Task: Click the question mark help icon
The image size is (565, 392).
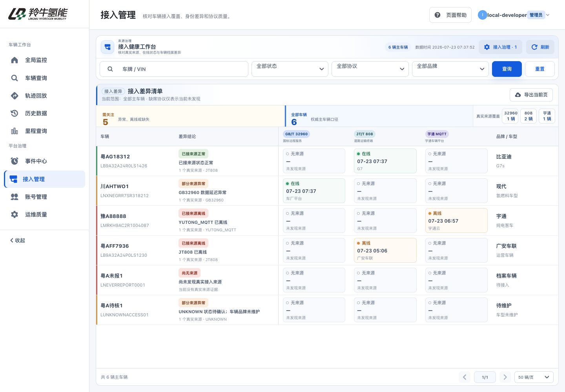Action: pyautogui.click(x=437, y=15)
